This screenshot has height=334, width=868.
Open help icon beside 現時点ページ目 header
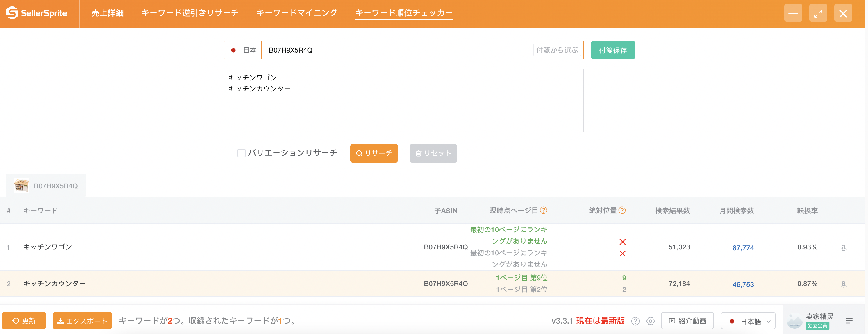544,211
